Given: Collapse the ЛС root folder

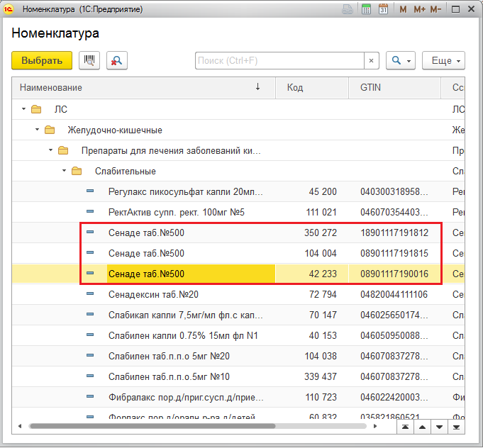Looking at the screenshot, I should [24, 110].
